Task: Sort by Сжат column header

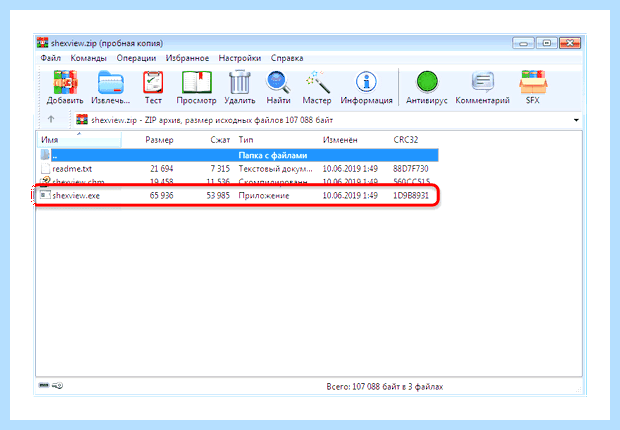Action: coord(220,140)
